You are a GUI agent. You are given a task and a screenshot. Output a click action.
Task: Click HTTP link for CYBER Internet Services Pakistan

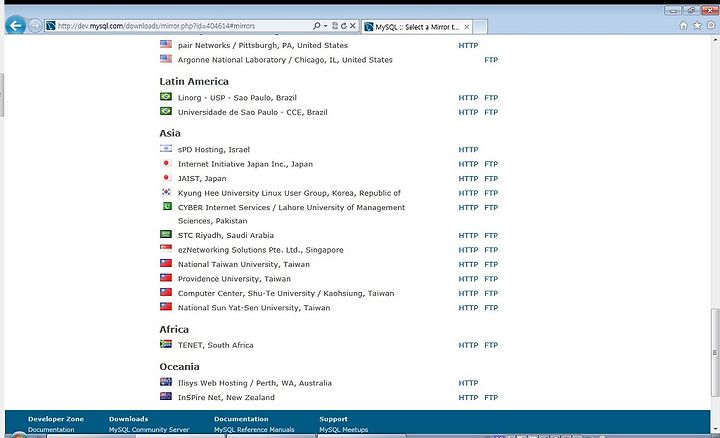pyautogui.click(x=468, y=208)
